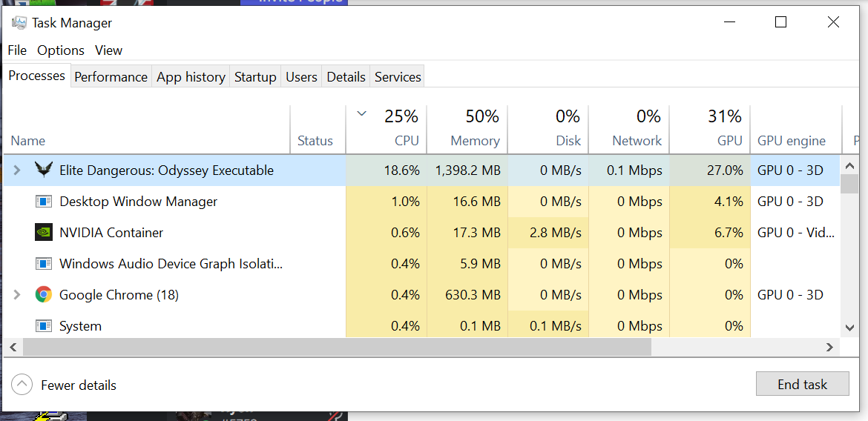Select the System process row

tap(422, 325)
